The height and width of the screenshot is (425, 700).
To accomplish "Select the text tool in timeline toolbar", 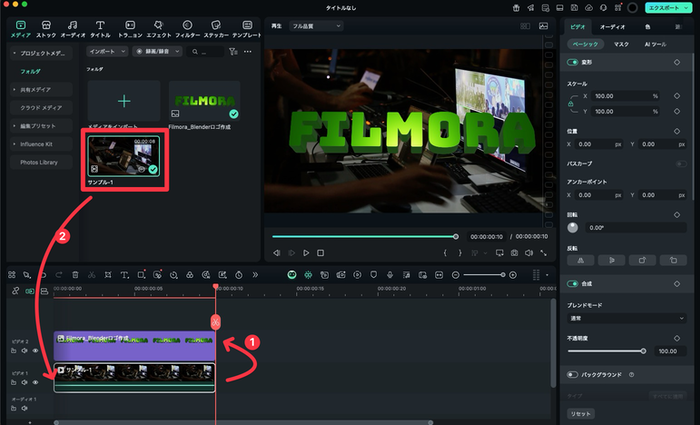I will pyautogui.click(x=124, y=274).
